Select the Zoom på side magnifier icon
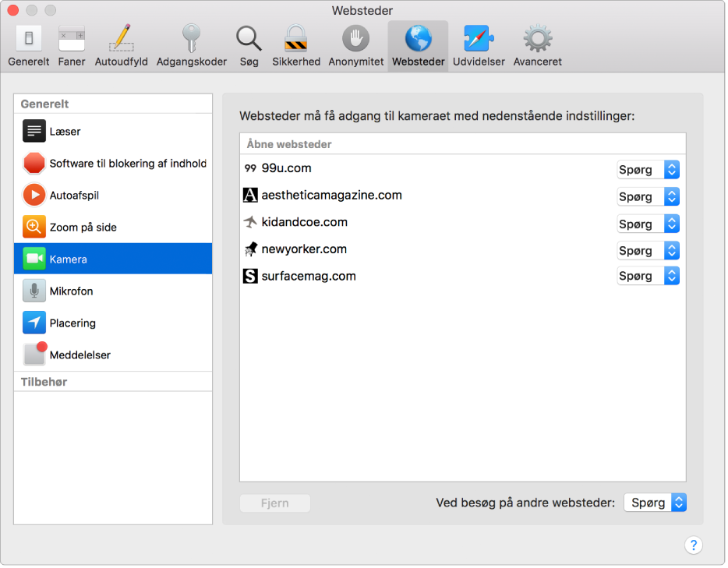 (34, 227)
